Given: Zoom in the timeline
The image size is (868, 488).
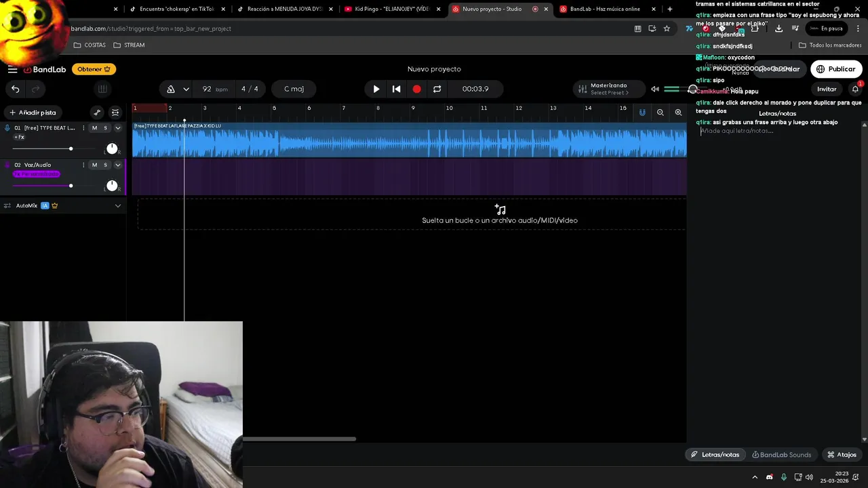Looking at the screenshot, I should [678, 113].
